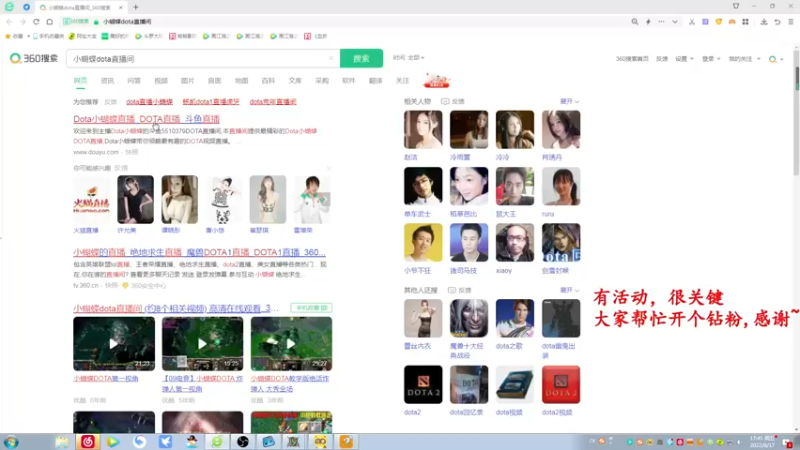Click the red festive banner beside the tabs

[x=437, y=80]
